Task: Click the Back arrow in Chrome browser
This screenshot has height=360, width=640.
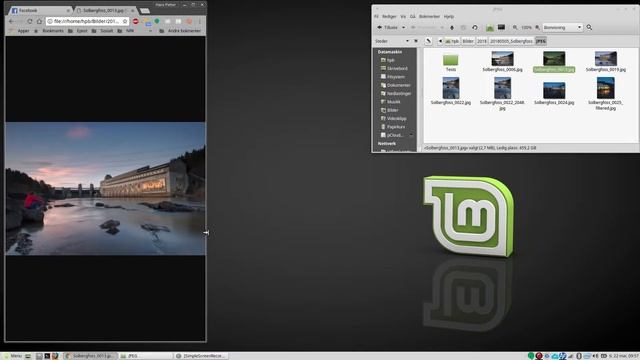Action: click(x=11, y=21)
